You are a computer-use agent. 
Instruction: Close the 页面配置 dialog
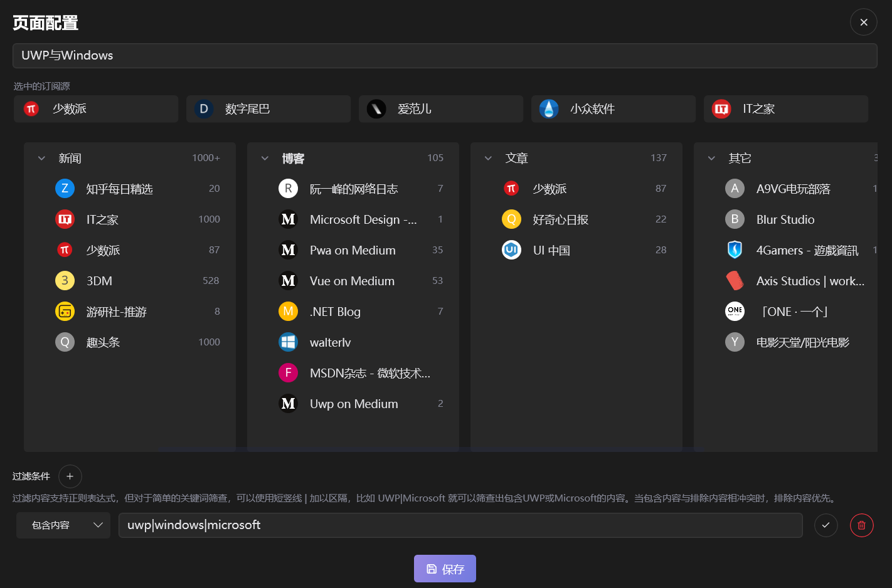pyautogui.click(x=864, y=22)
